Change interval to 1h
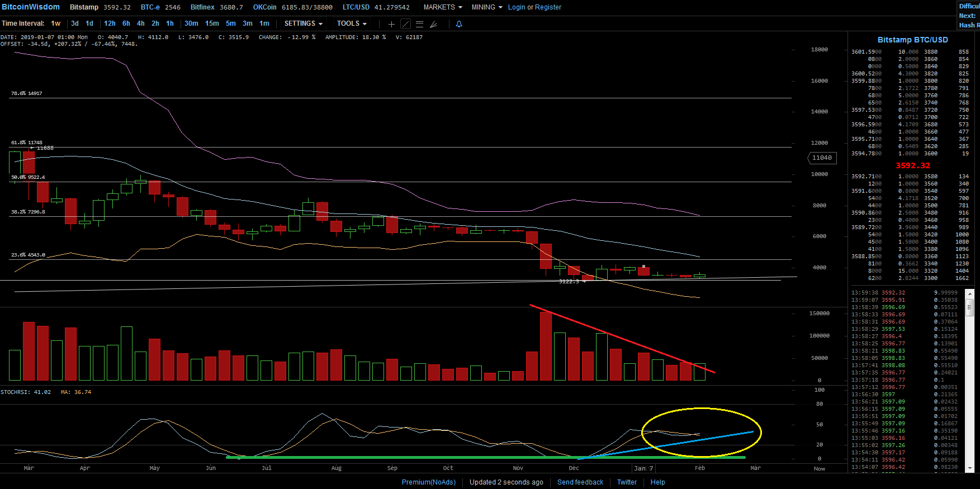Screen dimensions: 980x489 tap(170, 23)
